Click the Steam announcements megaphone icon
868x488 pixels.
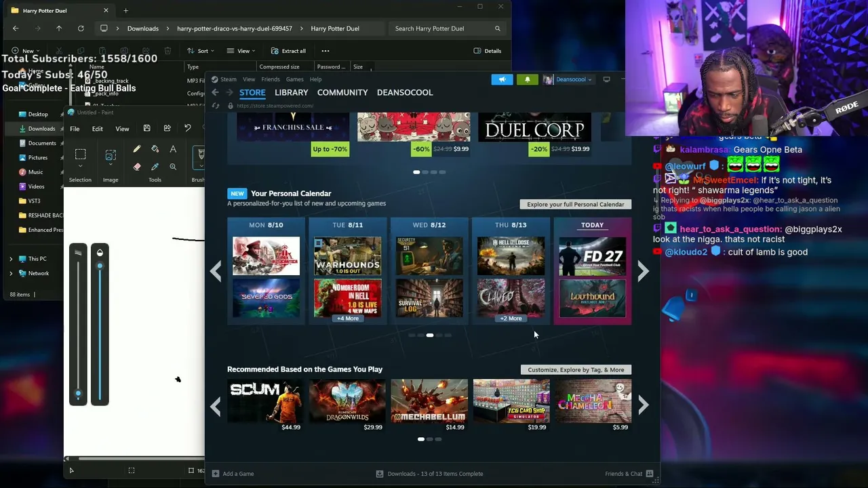502,79
